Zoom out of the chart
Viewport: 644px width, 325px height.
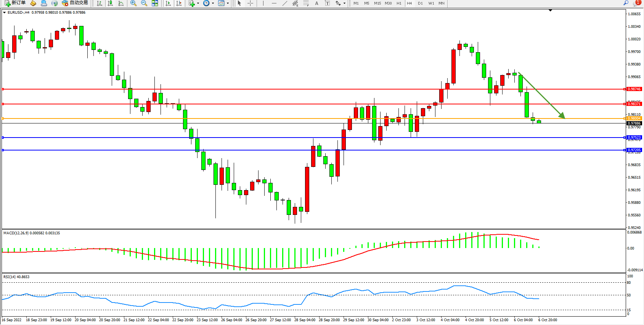[144, 3]
